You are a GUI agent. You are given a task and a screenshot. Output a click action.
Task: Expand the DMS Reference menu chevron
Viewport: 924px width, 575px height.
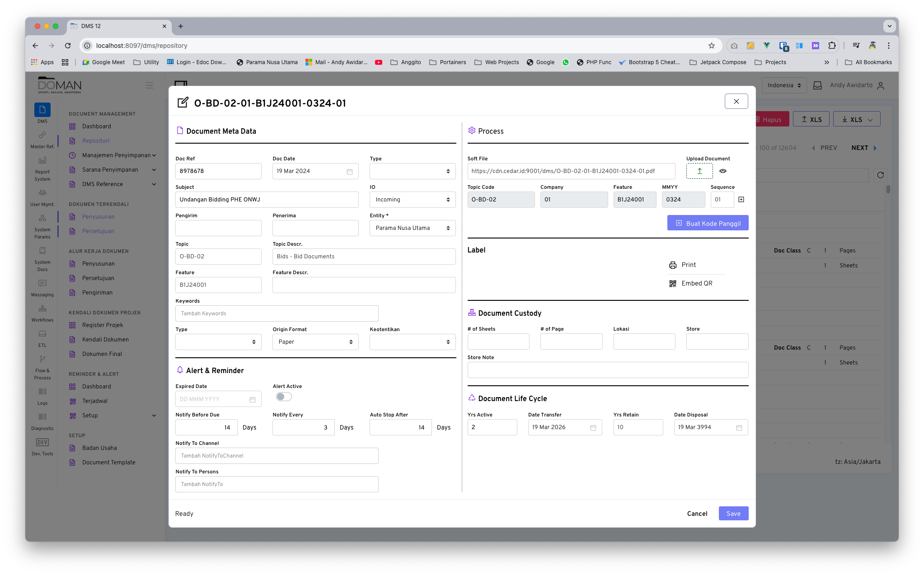point(154,184)
